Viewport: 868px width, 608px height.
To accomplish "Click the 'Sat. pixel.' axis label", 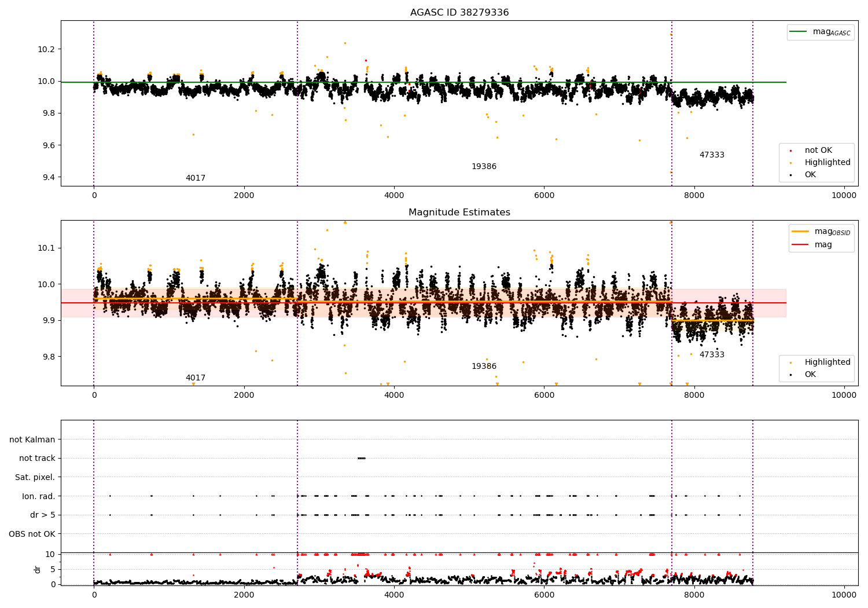I will pyautogui.click(x=35, y=477).
